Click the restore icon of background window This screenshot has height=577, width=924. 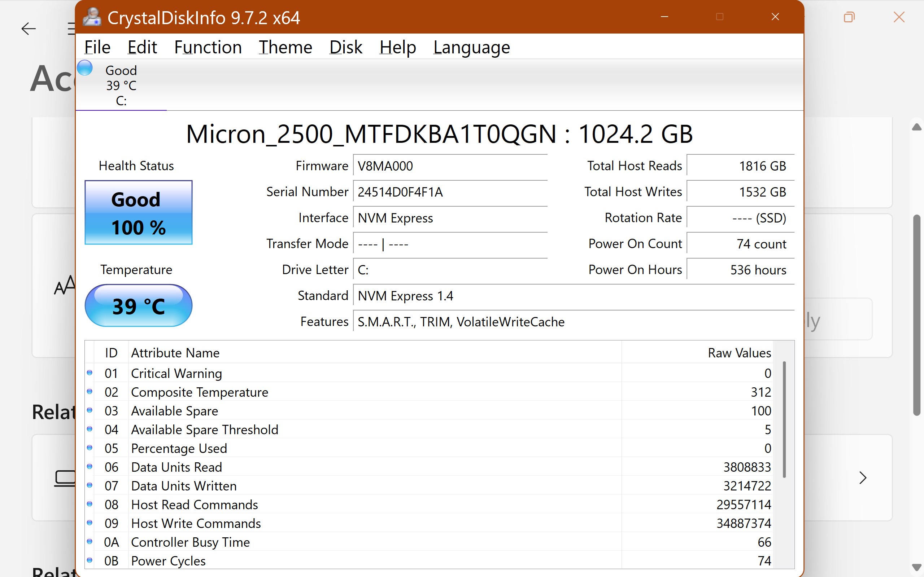coord(849,17)
